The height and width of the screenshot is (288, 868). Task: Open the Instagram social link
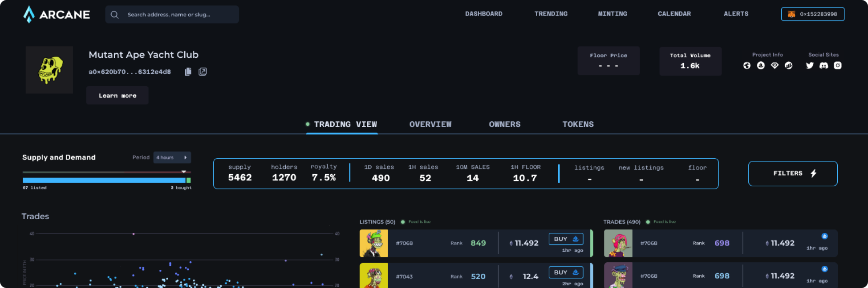point(837,65)
